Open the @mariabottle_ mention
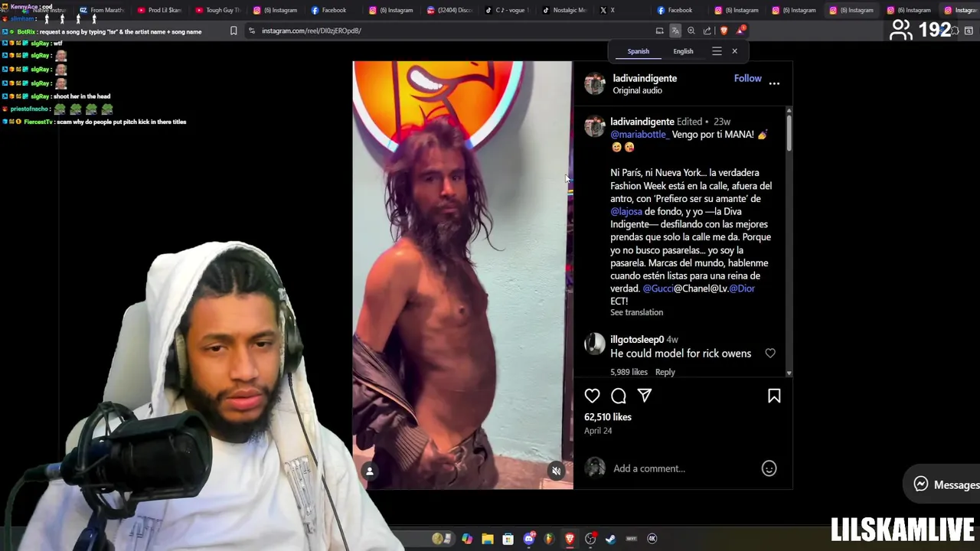This screenshot has height=551, width=980. coord(639,135)
